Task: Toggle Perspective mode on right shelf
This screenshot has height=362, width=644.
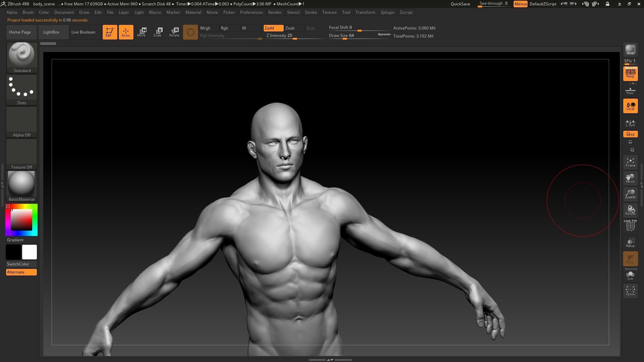Action: 630,73
